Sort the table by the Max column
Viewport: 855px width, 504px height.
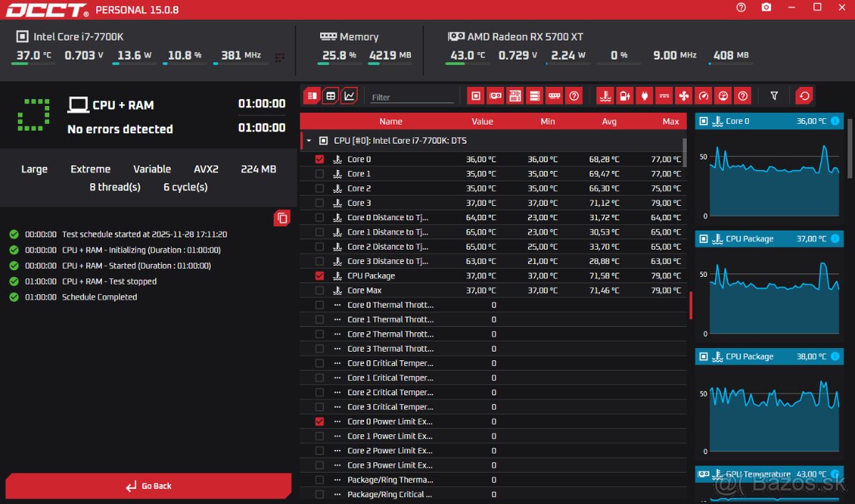click(670, 122)
